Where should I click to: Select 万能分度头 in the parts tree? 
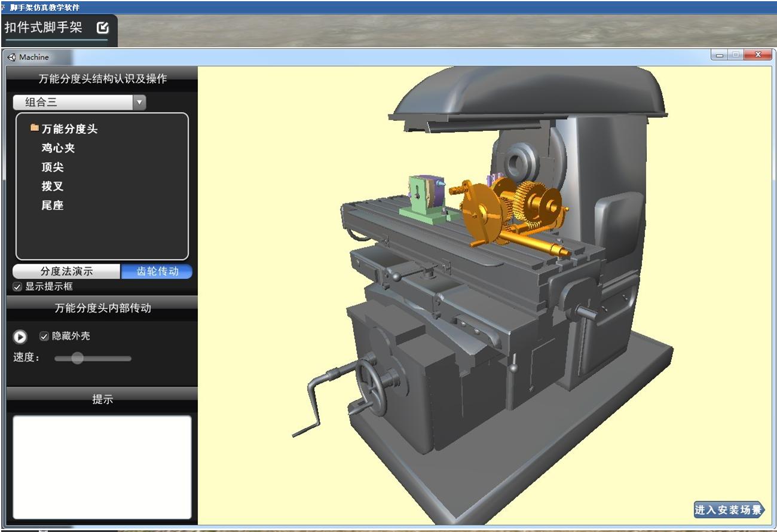(69, 129)
